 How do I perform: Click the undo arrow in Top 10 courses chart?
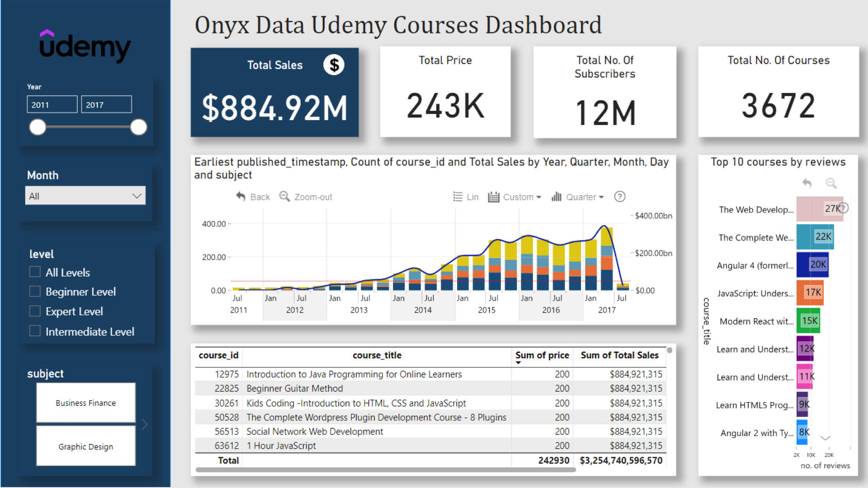807,183
